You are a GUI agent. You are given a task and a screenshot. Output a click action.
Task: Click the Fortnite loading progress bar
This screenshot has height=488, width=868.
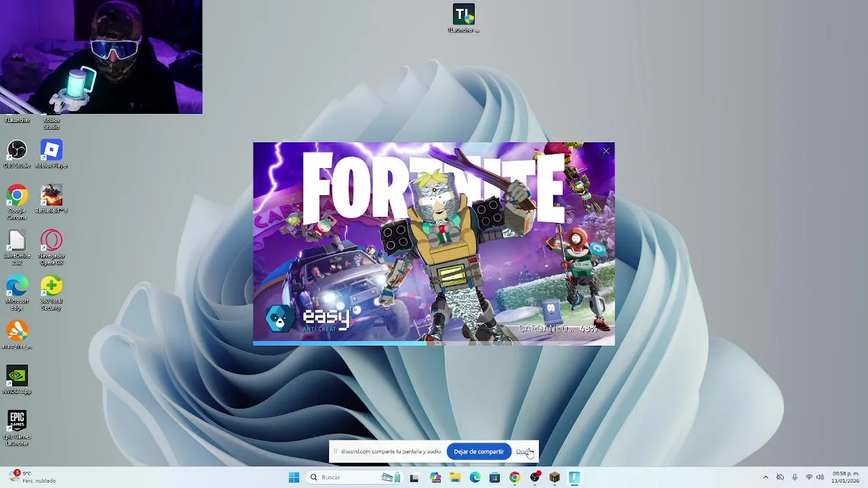[x=434, y=344]
